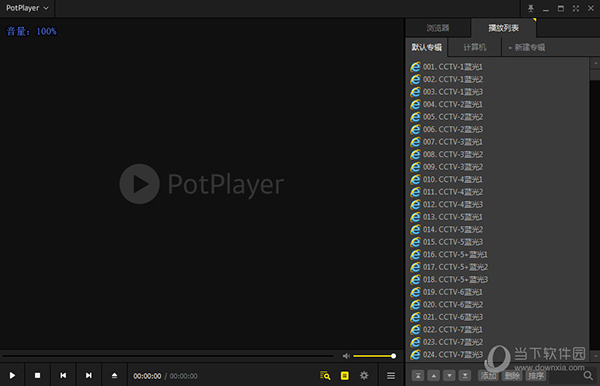Select 011. CCTV-4 playlist item

point(497,192)
